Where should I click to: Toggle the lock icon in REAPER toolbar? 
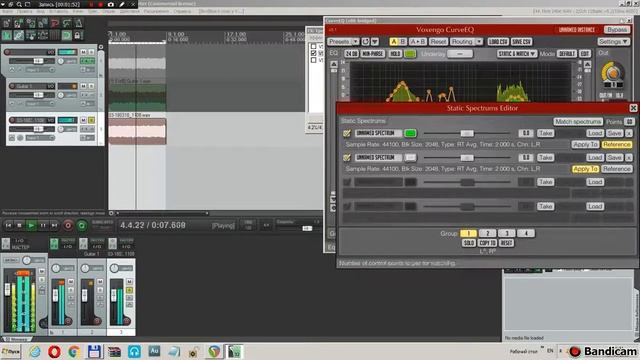pyautogui.click(x=78, y=36)
